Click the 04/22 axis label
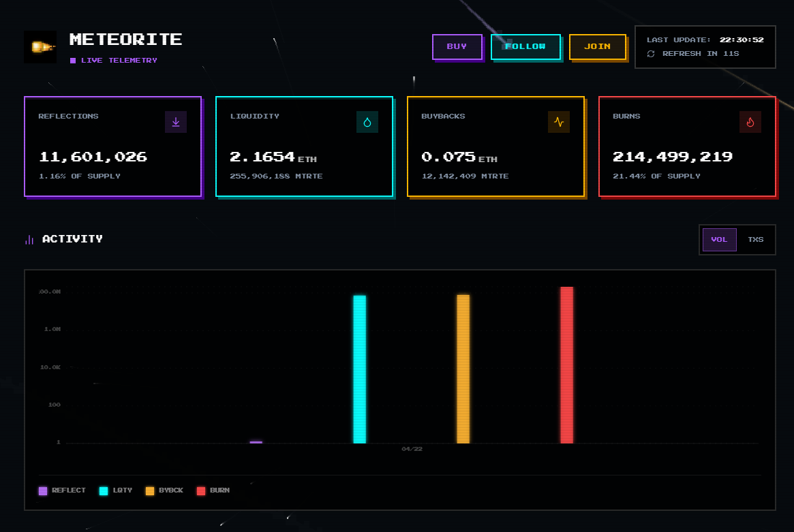 412,448
